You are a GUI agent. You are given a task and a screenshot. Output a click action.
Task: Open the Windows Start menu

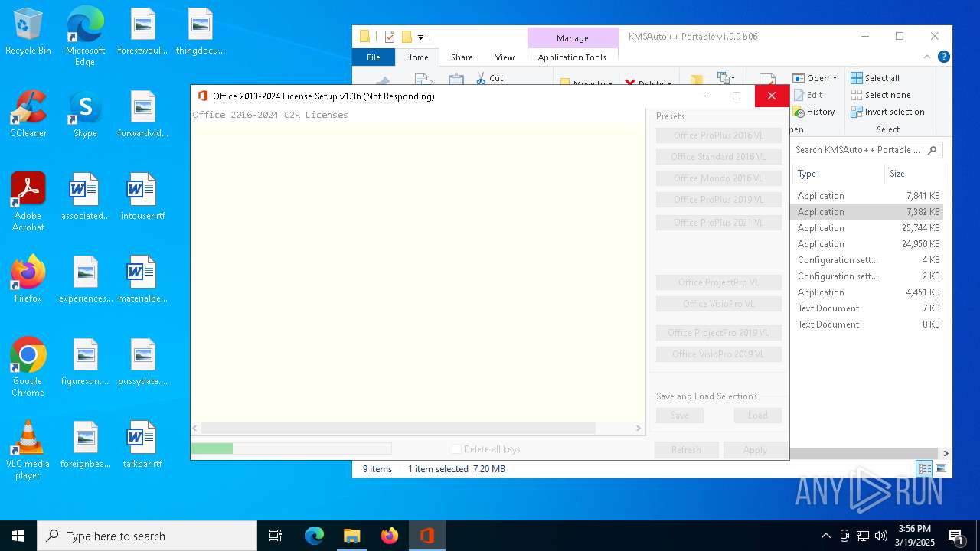[x=18, y=536]
